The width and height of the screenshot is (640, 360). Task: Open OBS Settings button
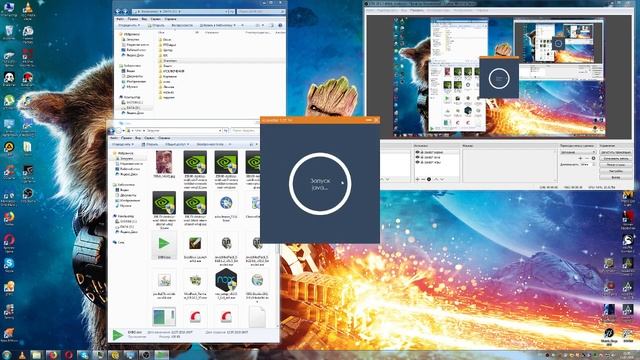tap(616, 171)
